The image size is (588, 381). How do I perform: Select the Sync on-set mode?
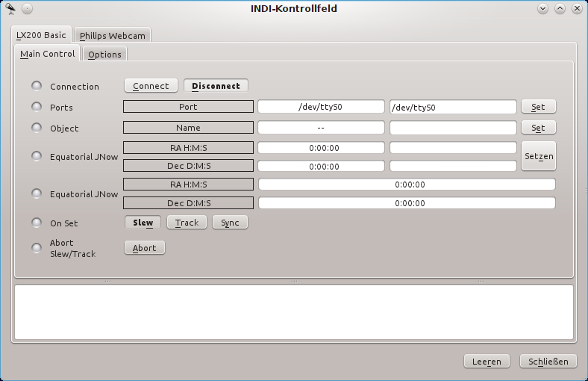(230, 223)
